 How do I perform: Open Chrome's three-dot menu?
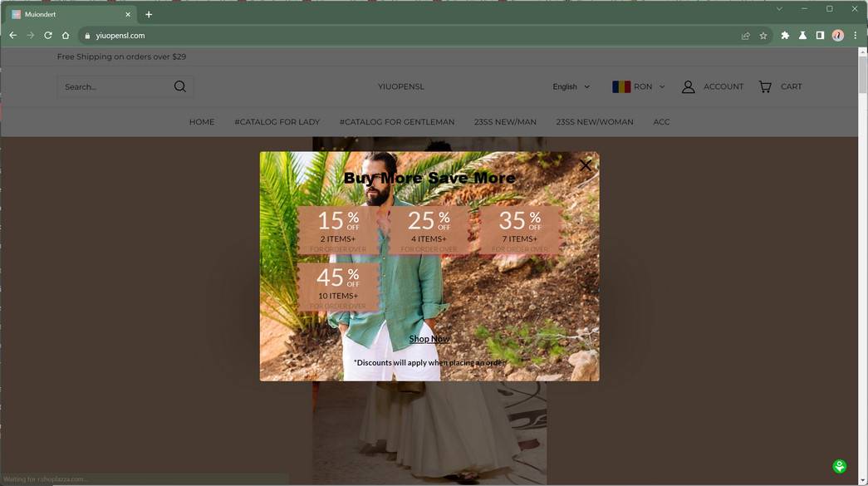tap(856, 35)
